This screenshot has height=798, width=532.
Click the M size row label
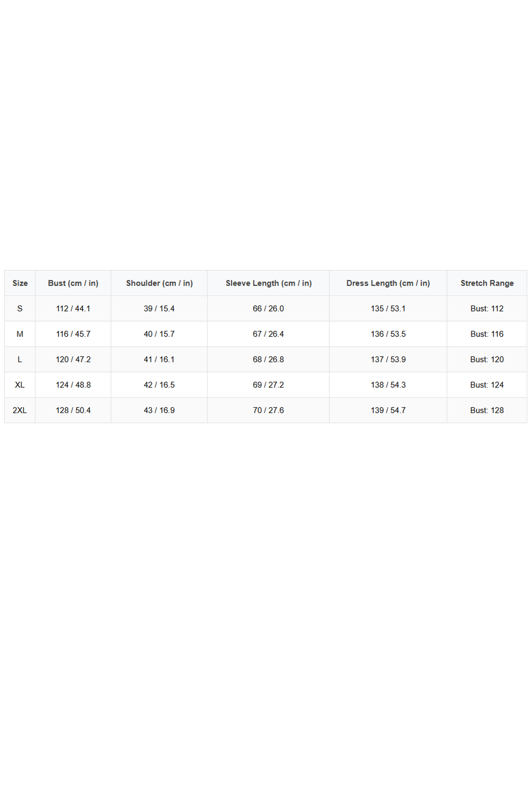[x=20, y=334]
